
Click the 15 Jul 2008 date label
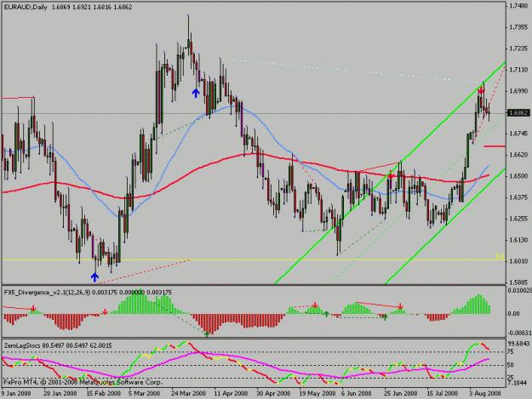(442, 394)
